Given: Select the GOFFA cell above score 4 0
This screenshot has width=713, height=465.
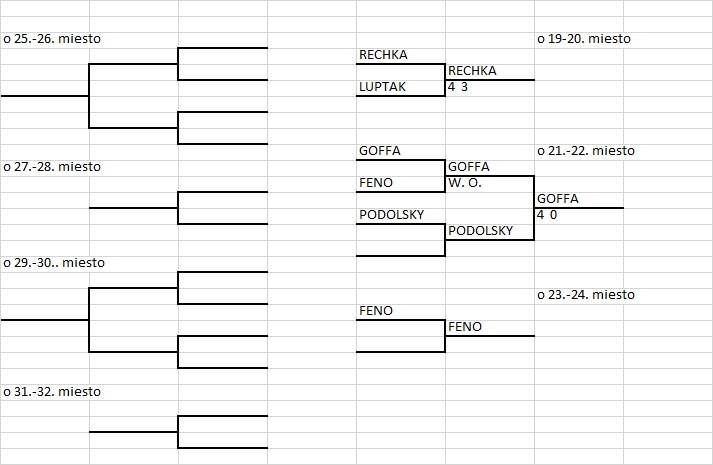Looking at the screenshot, I should 578,199.
